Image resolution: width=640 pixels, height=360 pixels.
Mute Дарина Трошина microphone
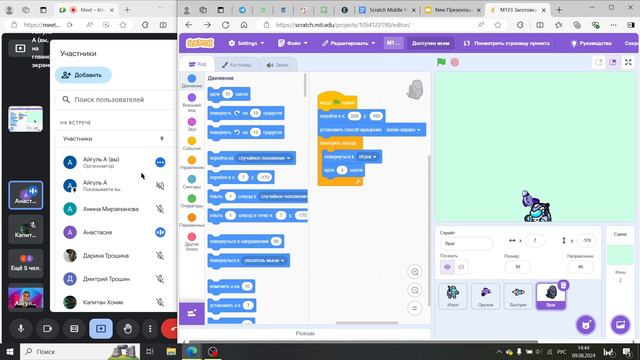160,256
